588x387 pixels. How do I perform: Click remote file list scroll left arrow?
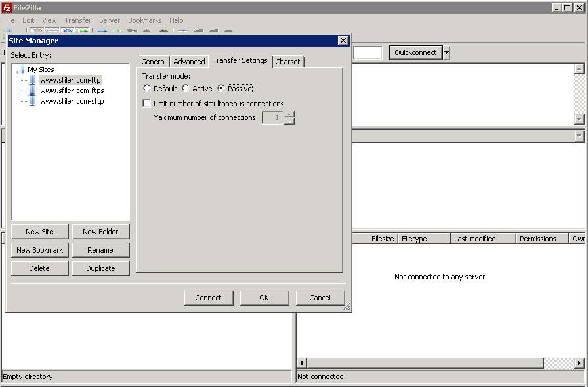(302, 363)
